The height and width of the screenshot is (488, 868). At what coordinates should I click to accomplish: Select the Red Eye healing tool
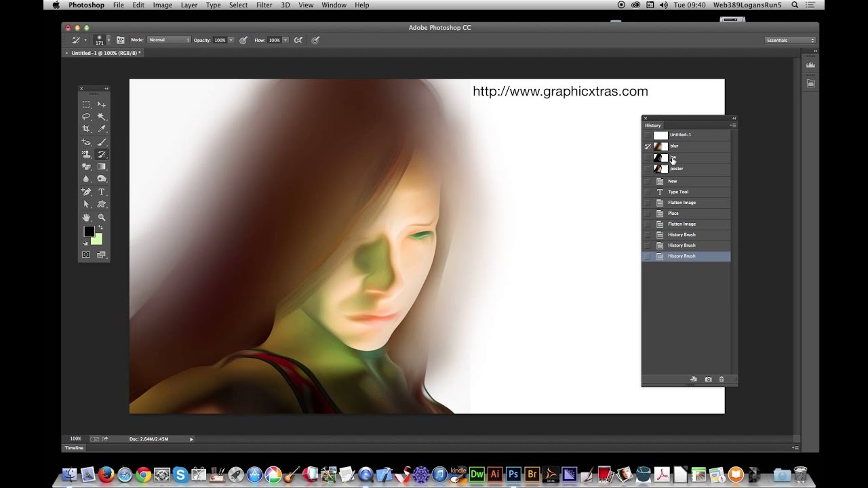click(86, 142)
